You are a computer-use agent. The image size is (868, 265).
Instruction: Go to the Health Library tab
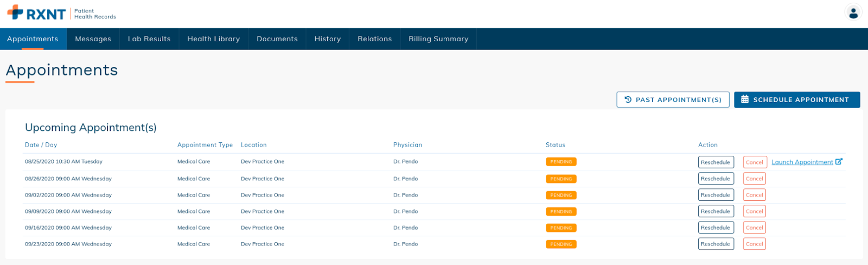(214, 39)
